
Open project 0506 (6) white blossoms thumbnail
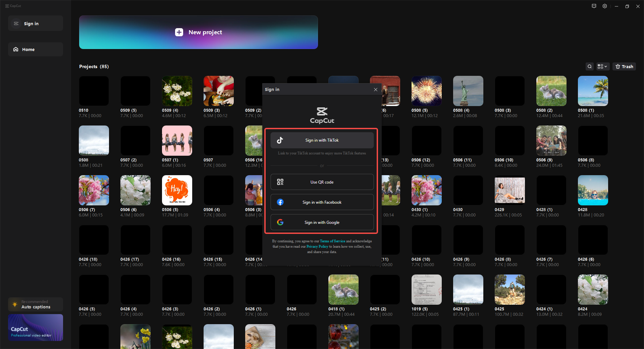[x=136, y=190]
